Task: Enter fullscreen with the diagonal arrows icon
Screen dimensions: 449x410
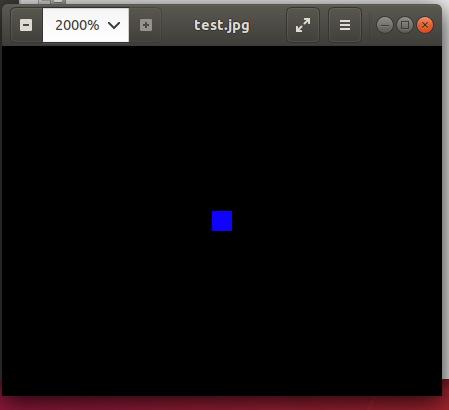Action: click(x=303, y=25)
